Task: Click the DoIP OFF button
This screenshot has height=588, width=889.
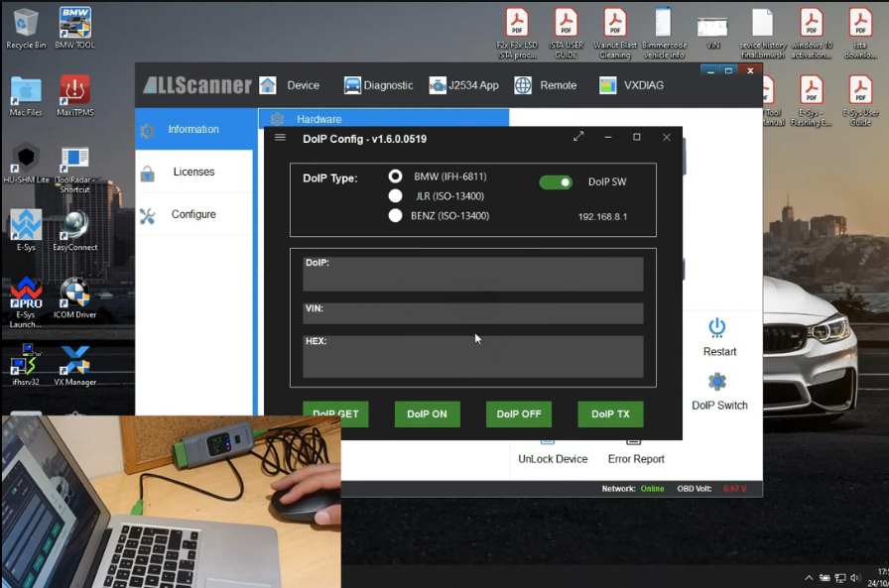Action: (x=519, y=414)
